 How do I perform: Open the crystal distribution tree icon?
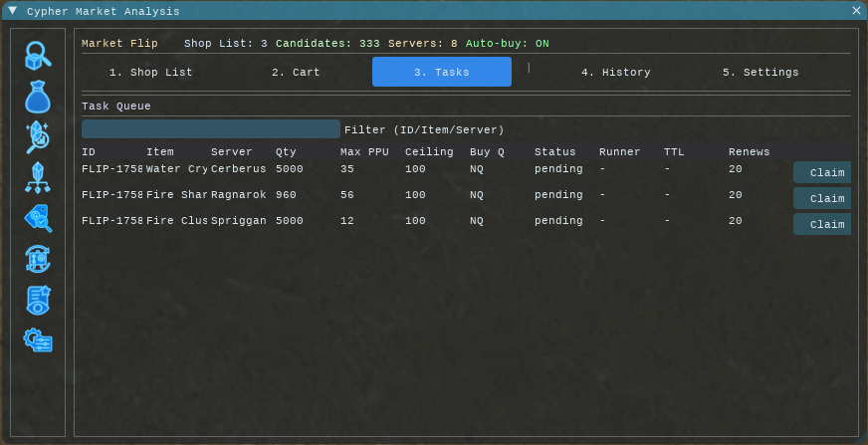pyautogui.click(x=38, y=178)
